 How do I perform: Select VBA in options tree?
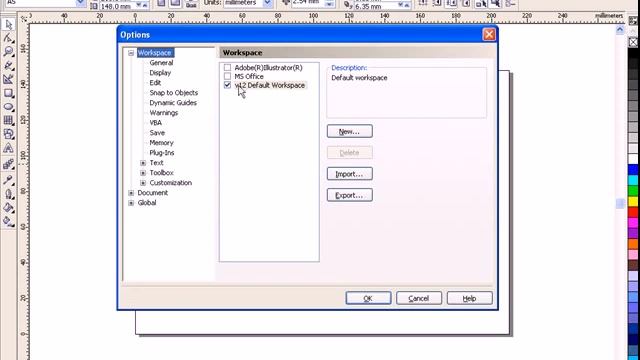[156, 123]
